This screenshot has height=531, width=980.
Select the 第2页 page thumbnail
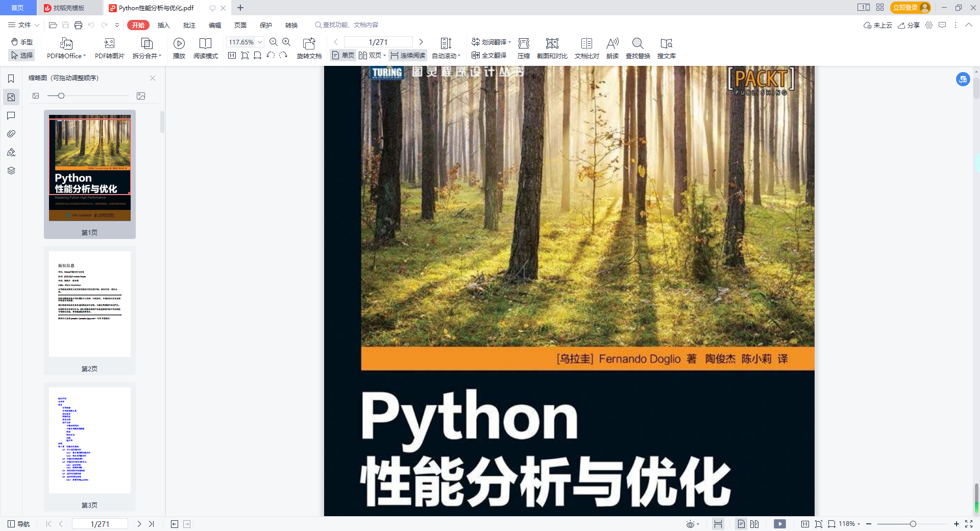tap(90, 304)
